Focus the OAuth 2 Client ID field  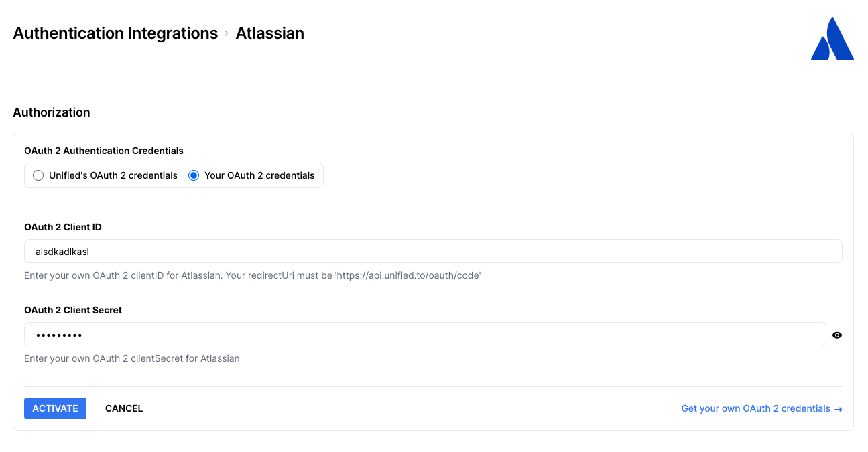(433, 252)
